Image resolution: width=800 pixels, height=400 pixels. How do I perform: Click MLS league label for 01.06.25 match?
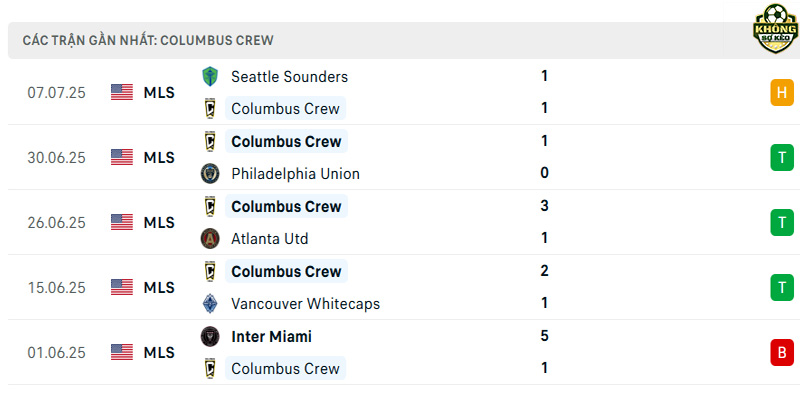point(159,353)
